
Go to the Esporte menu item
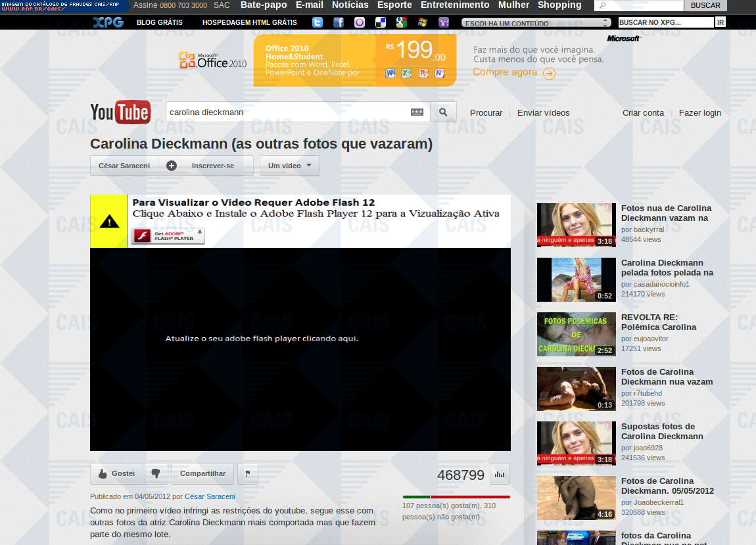point(394,5)
